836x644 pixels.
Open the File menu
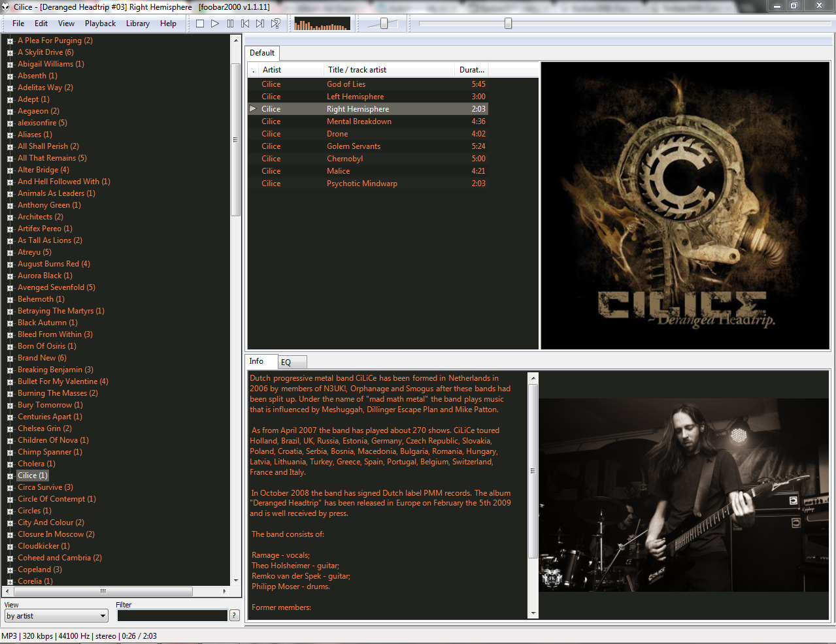[x=18, y=24]
